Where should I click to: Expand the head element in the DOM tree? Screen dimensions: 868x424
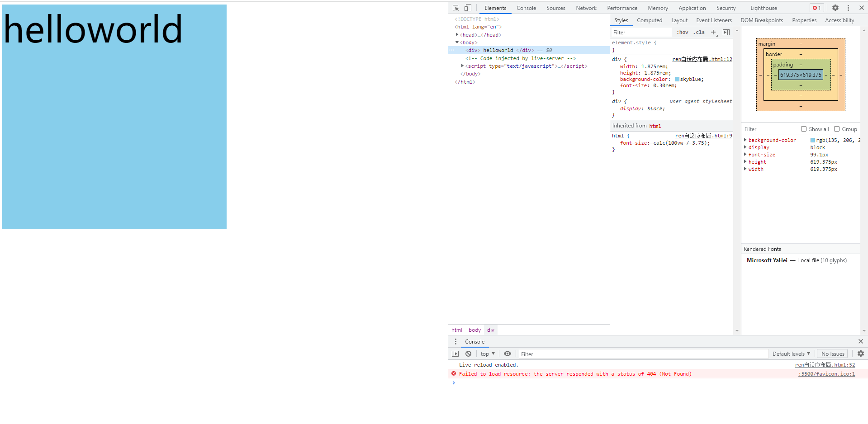pyautogui.click(x=457, y=34)
